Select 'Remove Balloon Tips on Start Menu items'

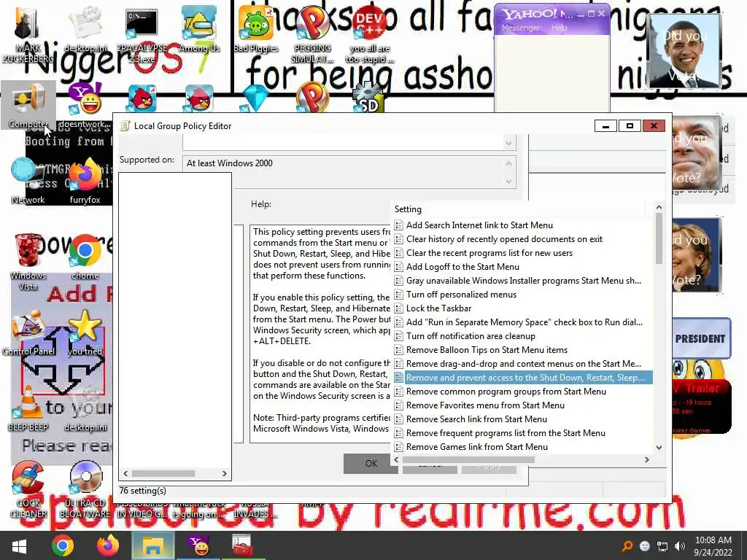pyautogui.click(x=487, y=350)
